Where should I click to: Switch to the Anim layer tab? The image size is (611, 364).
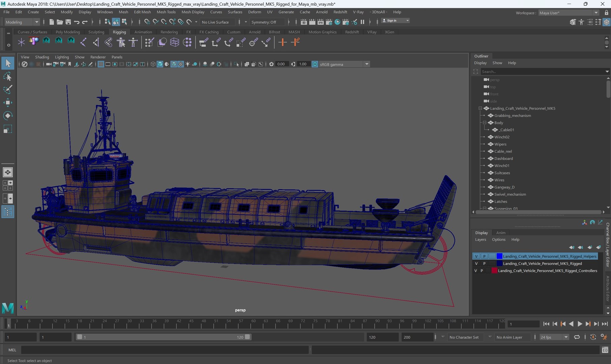[501, 233]
